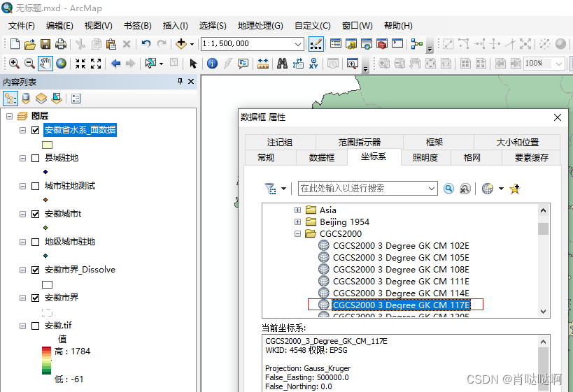Select the Identify info tool
The image size is (573, 392).
pyautogui.click(x=212, y=64)
